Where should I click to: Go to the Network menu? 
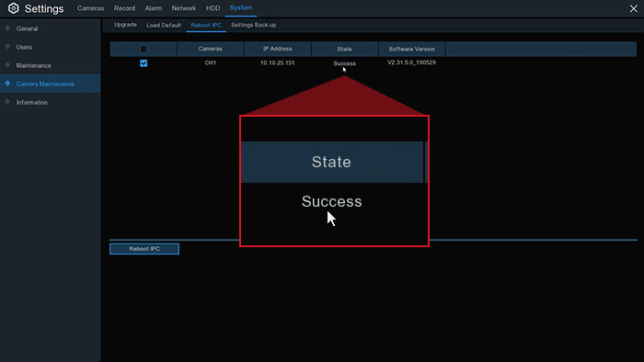point(184,8)
